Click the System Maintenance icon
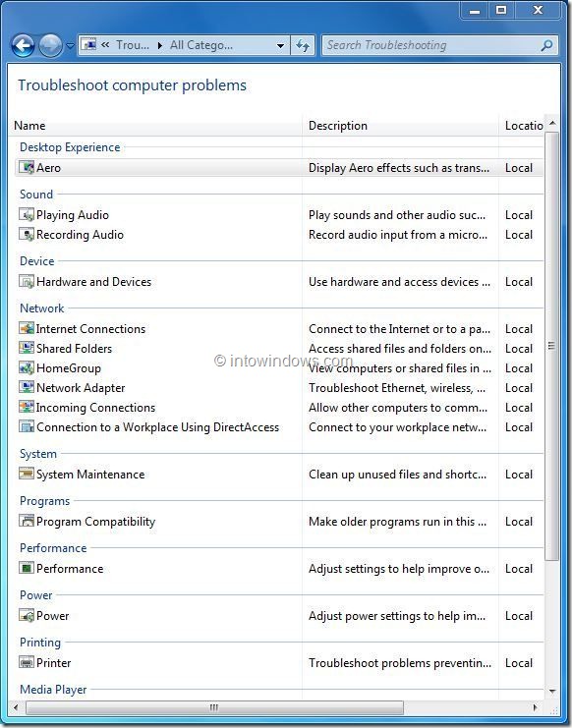Viewport: 572px width, 728px height. (x=27, y=475)
